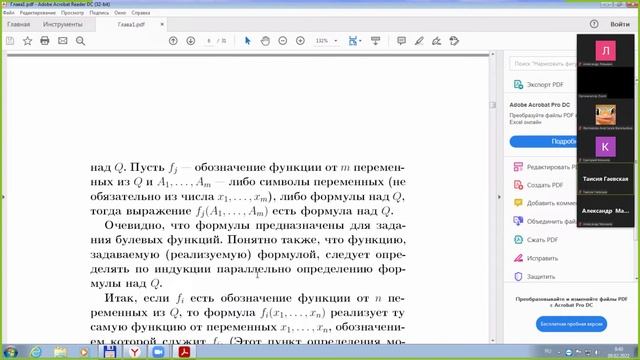Open the Yandex browser taskbar icon
This screenshot has width=640, height=360.
134,352
